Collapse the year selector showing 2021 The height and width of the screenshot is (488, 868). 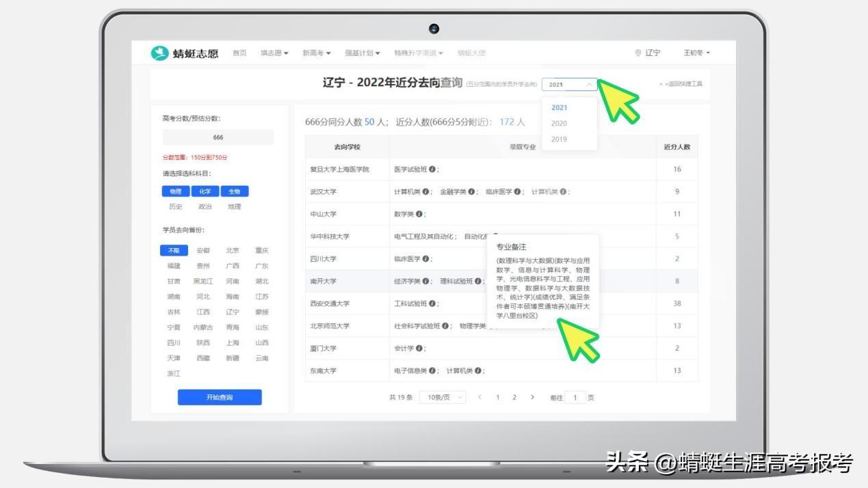(570, 85)
